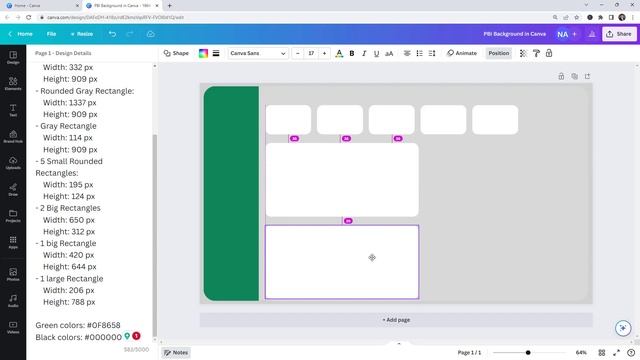Viewport: 640px width, 360px height.
Task: Toggle uppercase text formatting
Action: [389, 53]
